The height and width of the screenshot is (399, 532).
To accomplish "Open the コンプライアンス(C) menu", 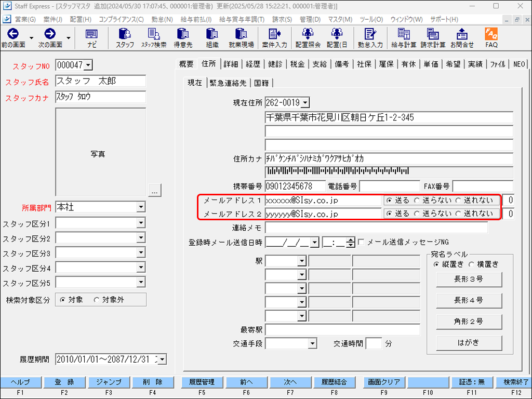I will coord(121,19).
